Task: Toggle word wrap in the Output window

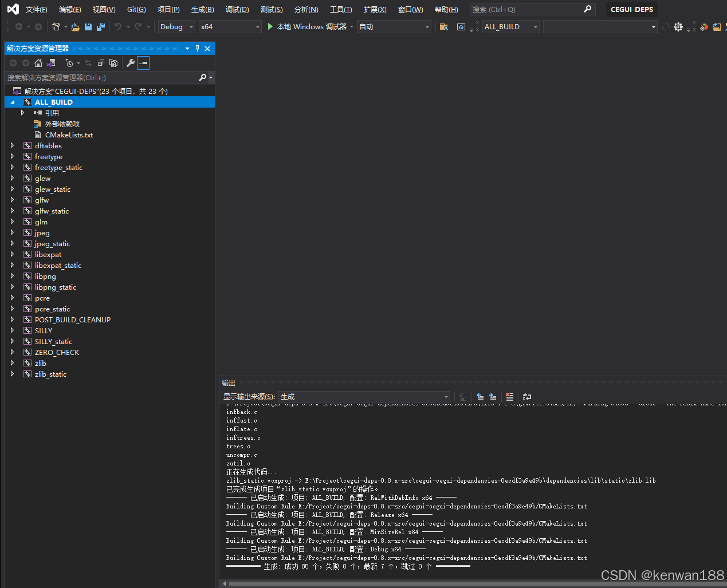Action: pyautogui.click(x=526, y=396)
